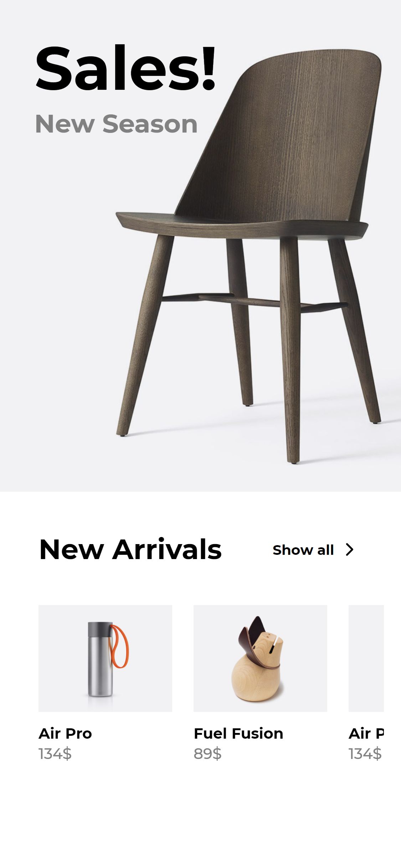401x868 pixels.
Task: Click the cut-off 134$ price at right edge
Action: click(x=365, y=754)
